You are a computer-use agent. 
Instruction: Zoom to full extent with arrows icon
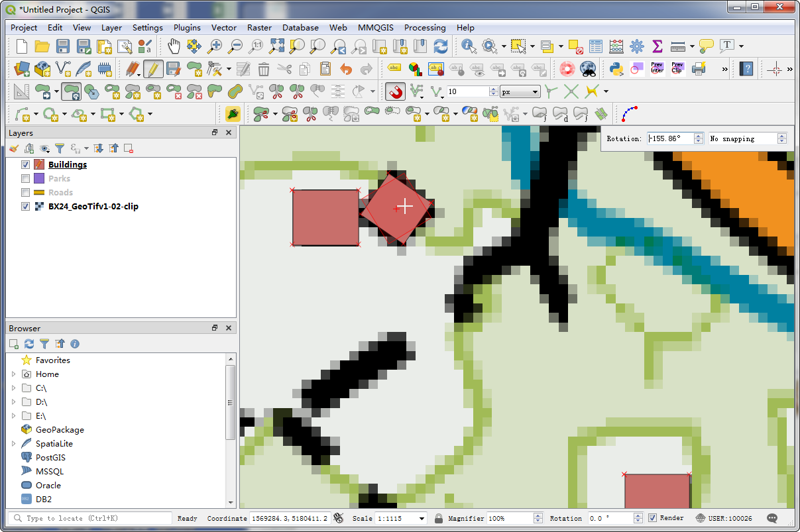point(276,46)
